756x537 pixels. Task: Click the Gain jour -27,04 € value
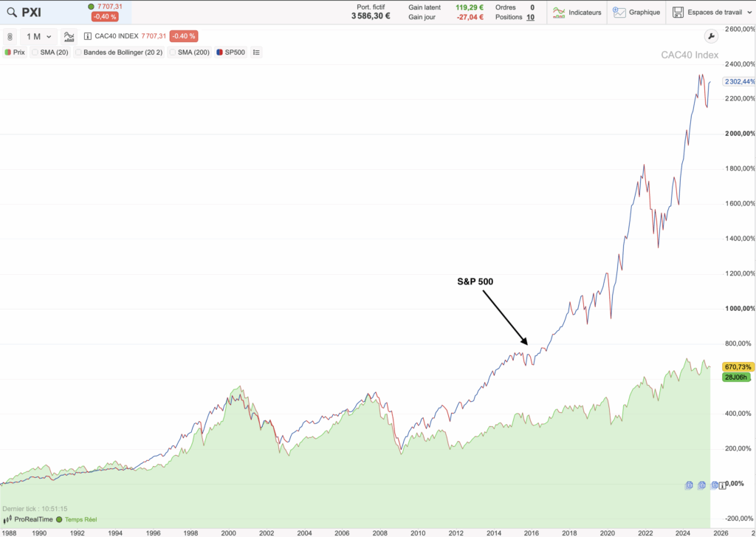pyautogui.click(x=470, y=17)
